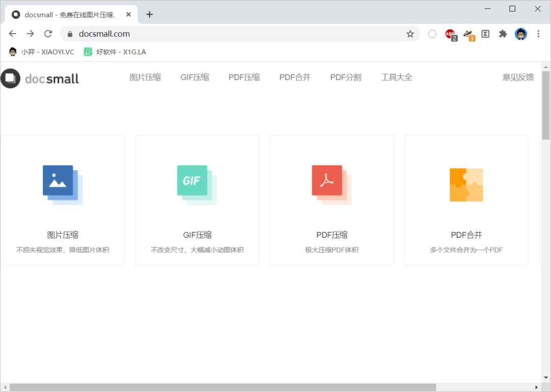The image size is (551, 392).
Task: Reload the docsmall page
Action: 48,34
